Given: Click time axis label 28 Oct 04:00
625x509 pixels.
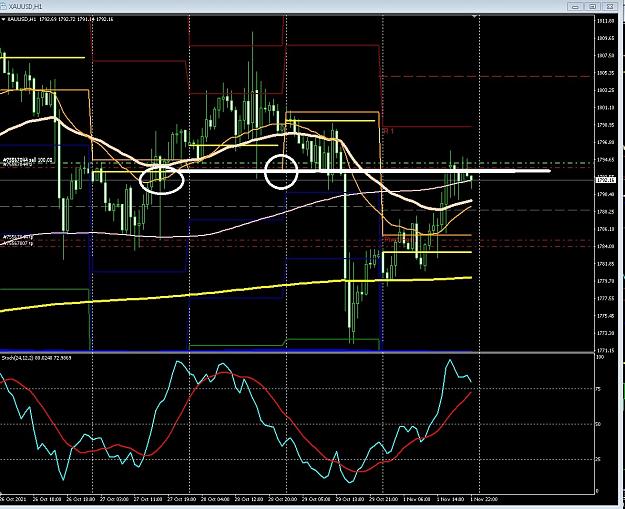Looking at the screenshot, I should pyautogui.click(x=216, y=499).
